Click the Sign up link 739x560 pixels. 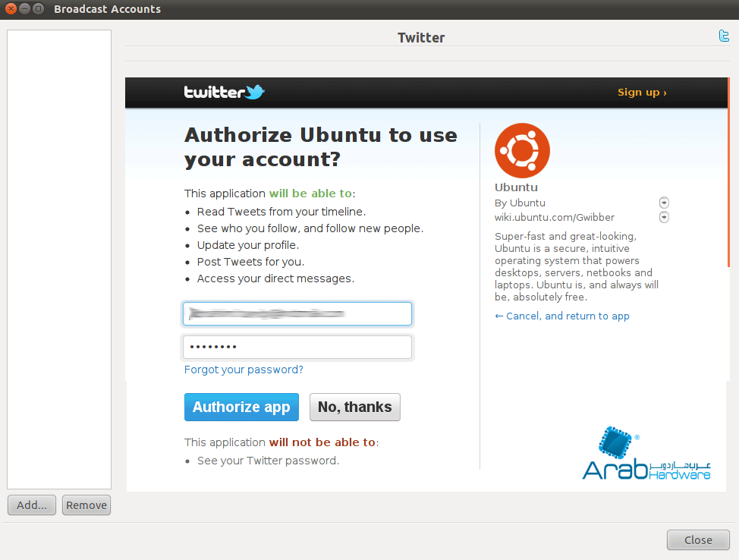tap(642, 93)
